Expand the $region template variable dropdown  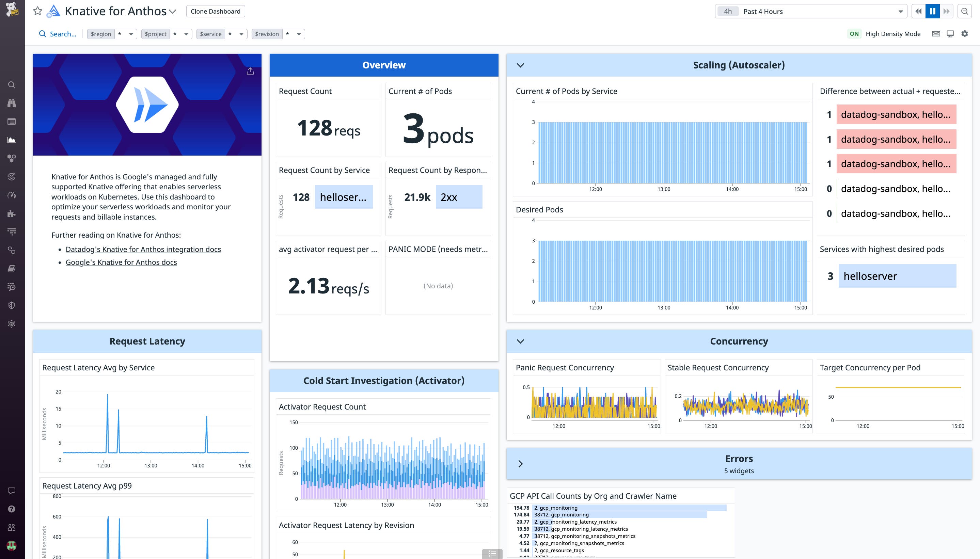pos(131,34)
